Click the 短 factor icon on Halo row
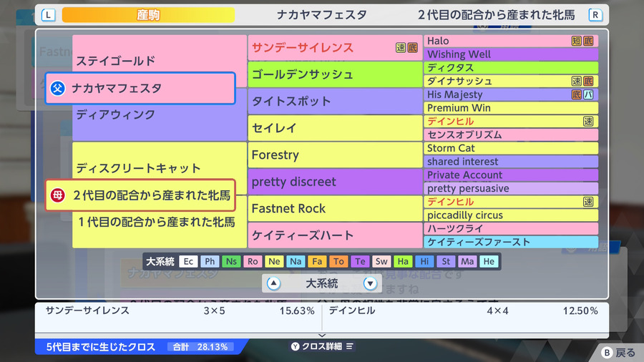The height and width of the screenshot is (362, 644). click(x=577, y=41)
